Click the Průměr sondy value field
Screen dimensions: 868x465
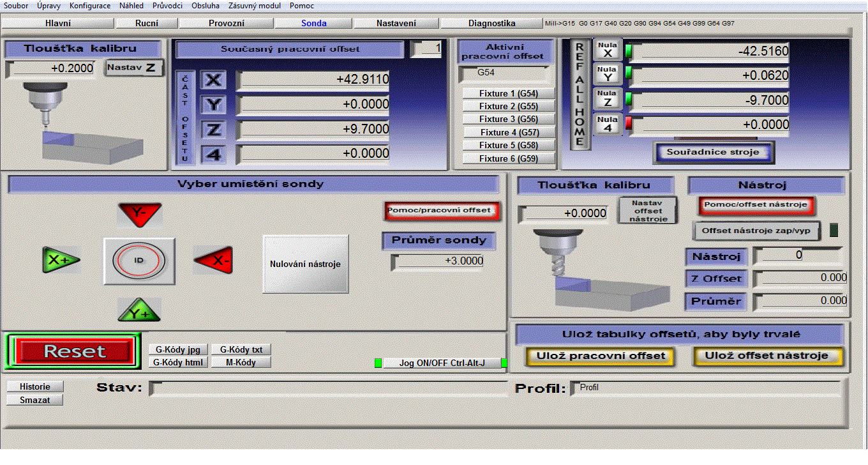pos(438,261)
